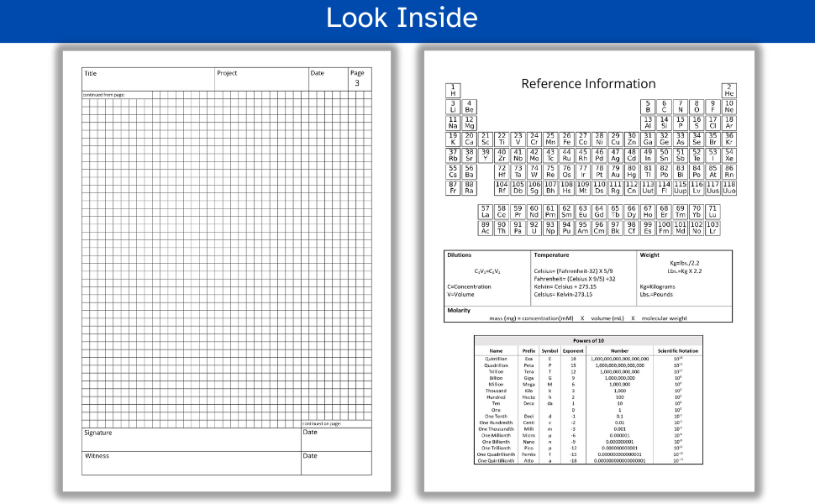Click the Quintillion row in the Powers of 10 table

pos(496,359)
